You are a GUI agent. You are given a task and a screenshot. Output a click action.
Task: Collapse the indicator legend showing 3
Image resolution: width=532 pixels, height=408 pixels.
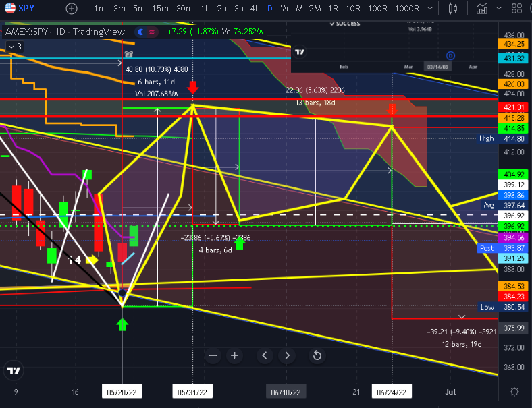pyautogui.click(x=15, y=47)
